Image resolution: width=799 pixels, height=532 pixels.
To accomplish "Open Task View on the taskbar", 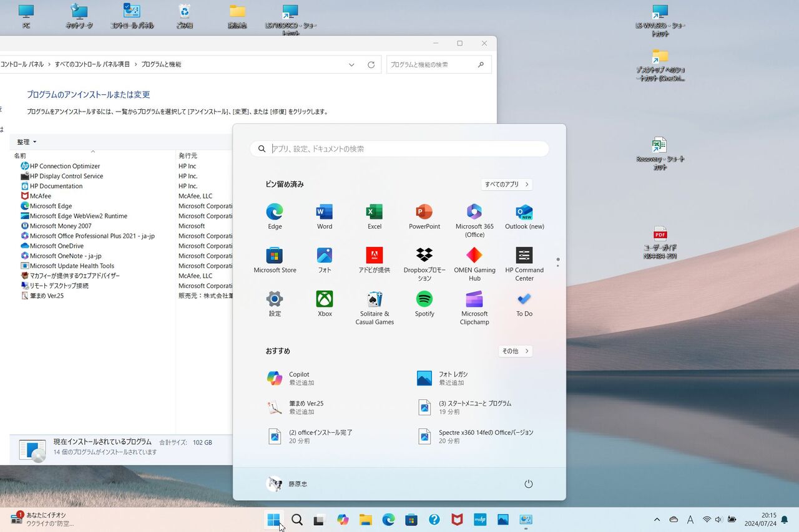I will [x=319, y=520].
